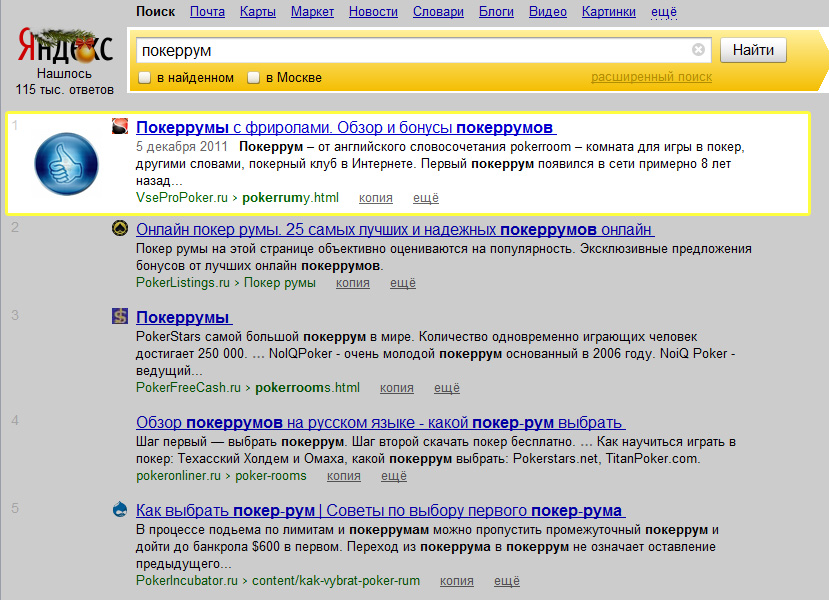Screen dimensions: 829x600
Task: Click "content/kak-vybrat-poker-rum" URL path
Action: [336, 580]
